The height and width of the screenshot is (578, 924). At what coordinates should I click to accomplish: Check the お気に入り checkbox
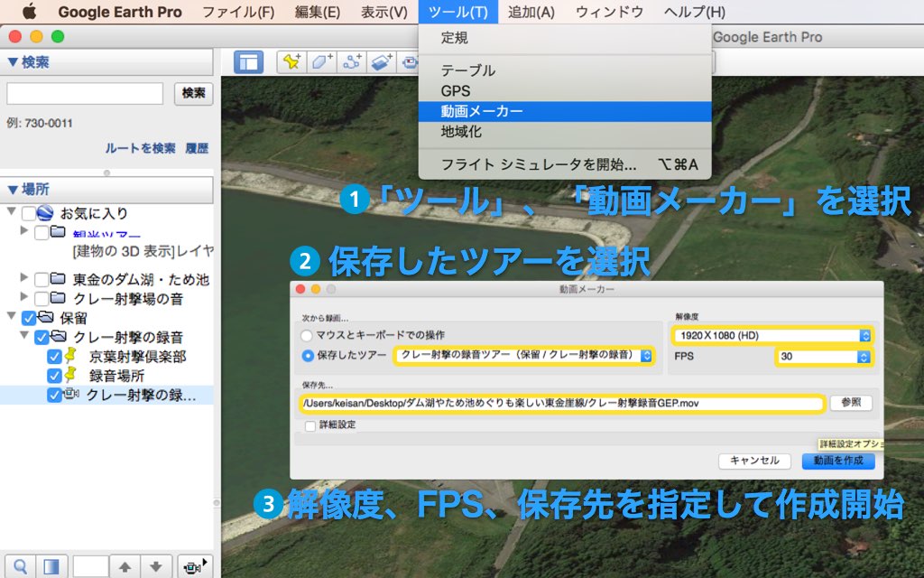point(28,213)
